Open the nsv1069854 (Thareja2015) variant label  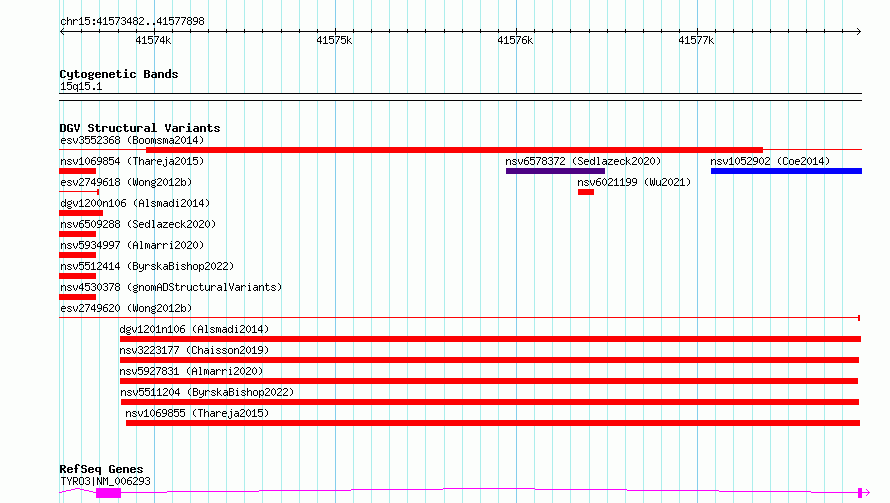pos(132,161)
